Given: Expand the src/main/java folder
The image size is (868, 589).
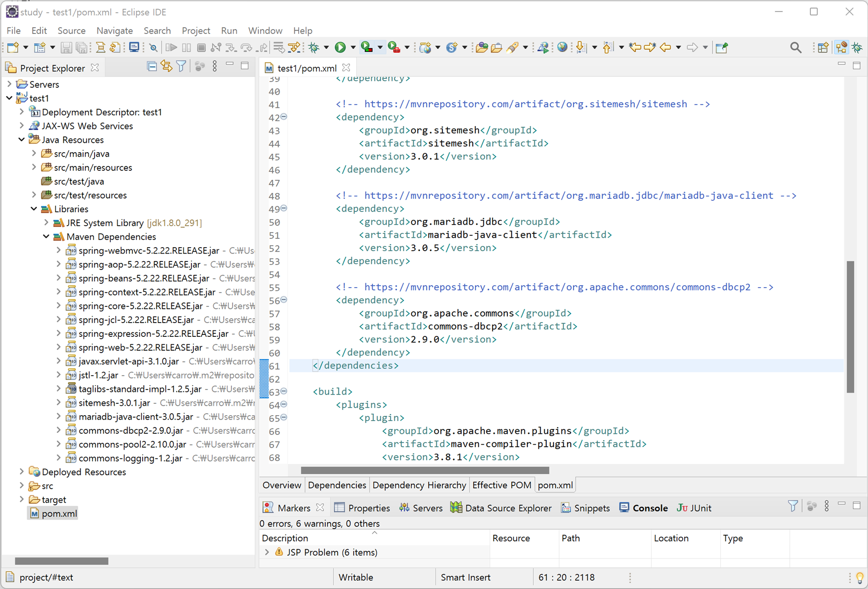Looking at the screenshot, I should (34, 154).
